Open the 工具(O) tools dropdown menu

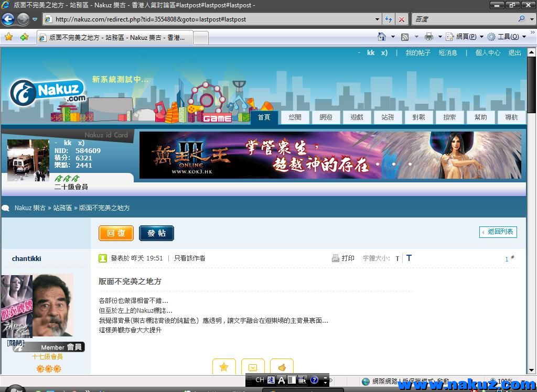click(507, 37)
